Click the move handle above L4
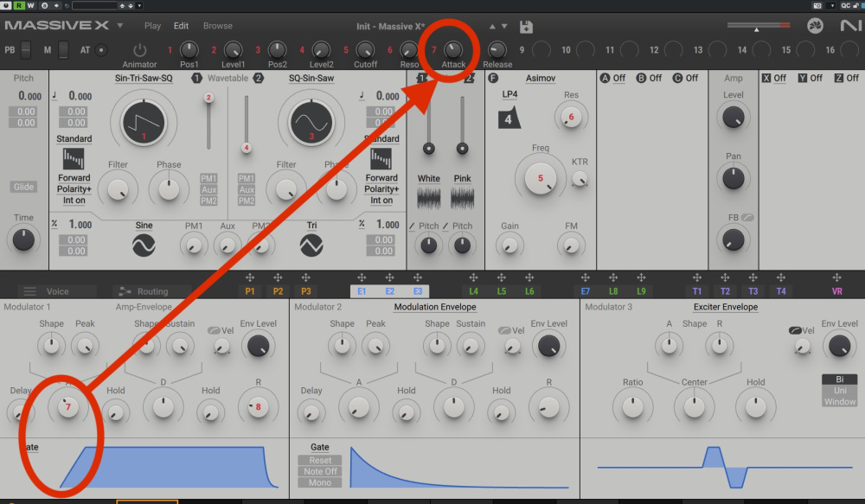 tap(473, 278)
